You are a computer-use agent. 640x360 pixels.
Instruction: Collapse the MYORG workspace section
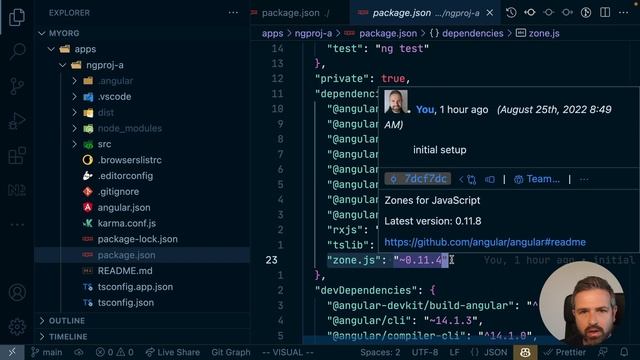tap(63, 33)
